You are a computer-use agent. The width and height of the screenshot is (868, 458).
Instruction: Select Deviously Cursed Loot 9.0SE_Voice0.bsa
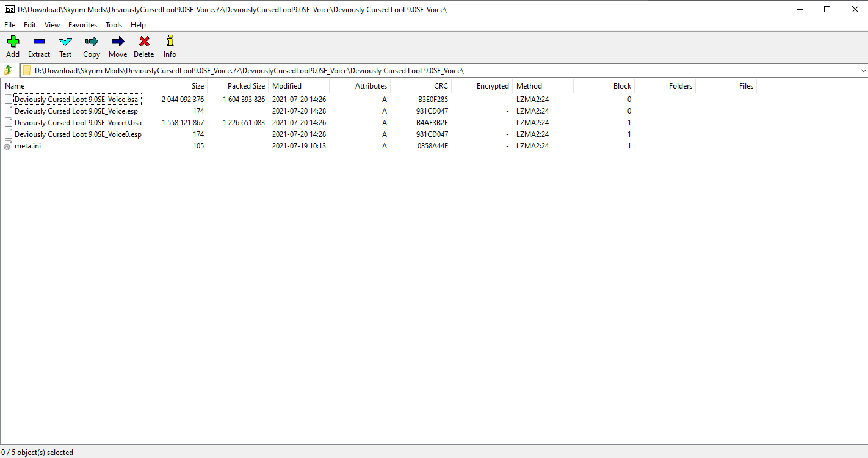click(x=78, y=123)
